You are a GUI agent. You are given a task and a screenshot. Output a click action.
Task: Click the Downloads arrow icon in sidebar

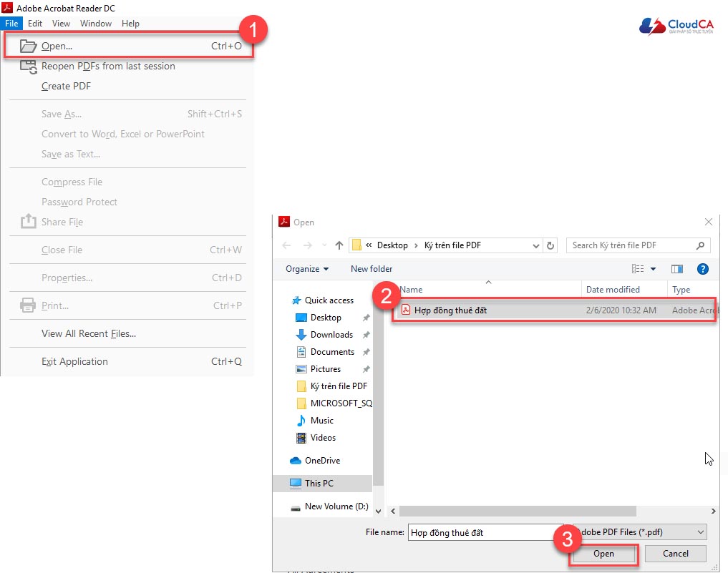click(x=301, y=335)
